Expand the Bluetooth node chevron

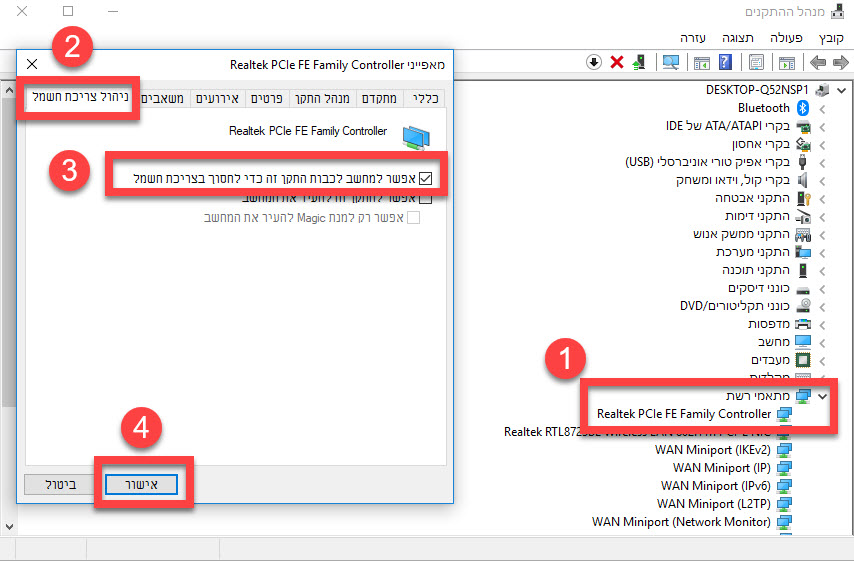822,109
